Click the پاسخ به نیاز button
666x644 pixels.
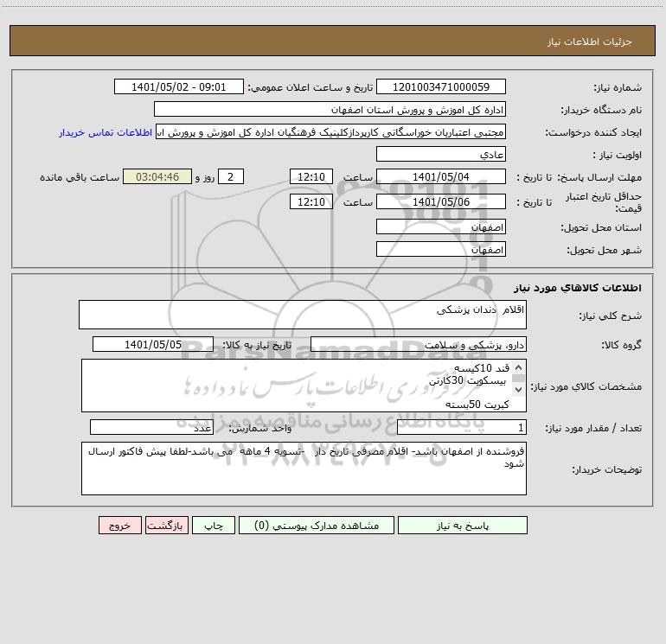click(463, 526)
